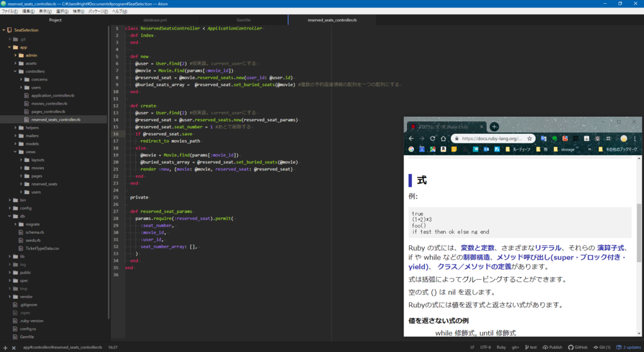Viewport: 644px width, 352px height.
Task: Reload the Ruby docs page in Chrome
Action: click(x=433, y=139)
